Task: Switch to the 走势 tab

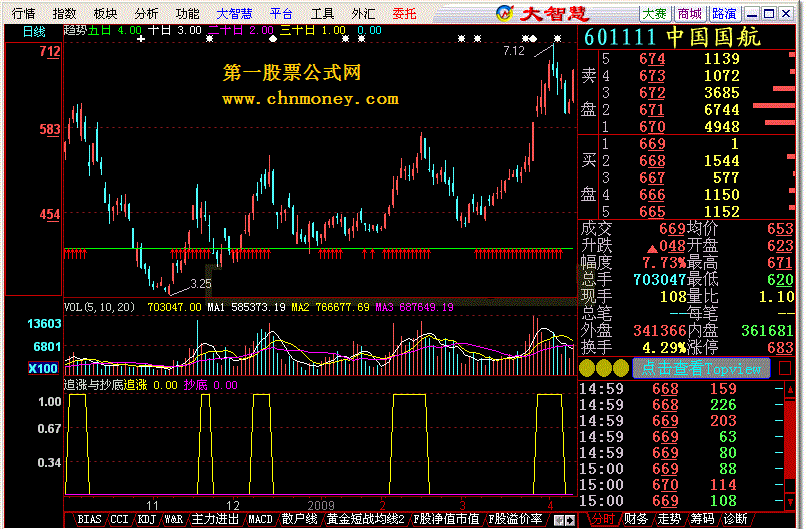Action: [669, 519]
